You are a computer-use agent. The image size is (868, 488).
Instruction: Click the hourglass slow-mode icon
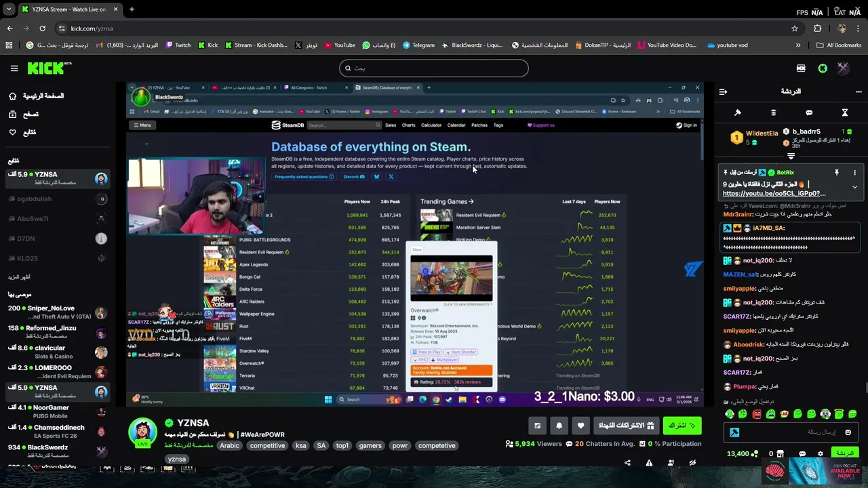[x=845, y=113]
